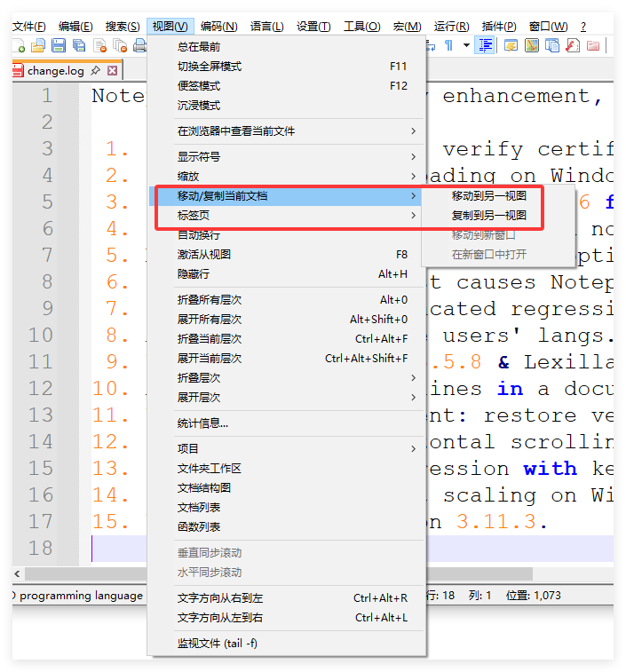The image size is (626, 672).
Task: Open the 语言(L) menu
Action: [x=266, y=27]
